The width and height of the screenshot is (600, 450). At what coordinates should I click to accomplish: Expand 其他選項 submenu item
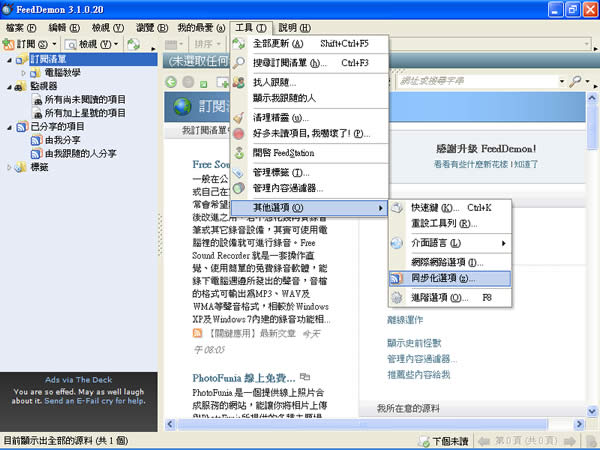pyautogui.click(x=309, y=208)
